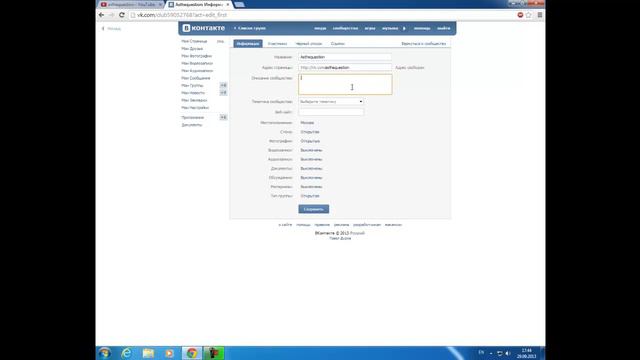Open the Windows Start menu
The width and height of the screenshot is (640, 360).
tap(104, 353)
